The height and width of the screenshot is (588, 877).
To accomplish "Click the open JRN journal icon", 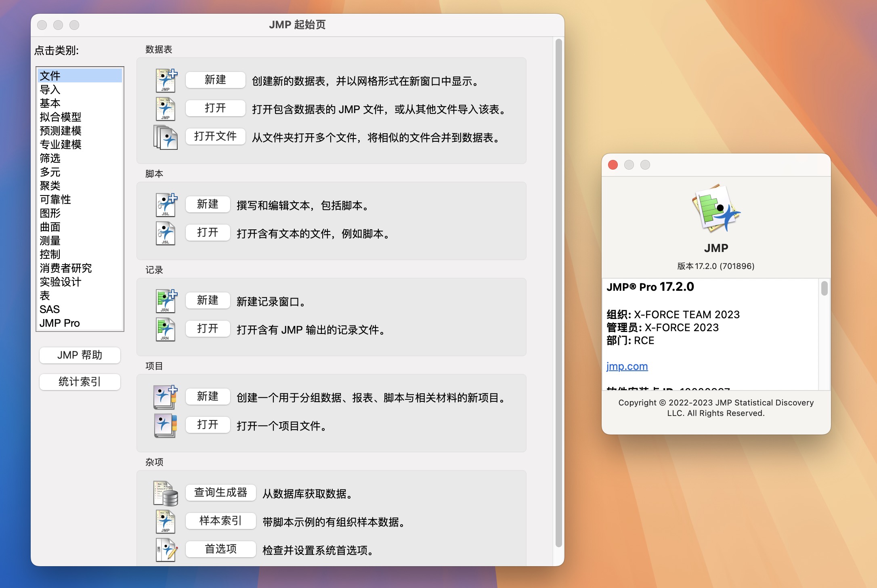I will (x=166, y=329).
